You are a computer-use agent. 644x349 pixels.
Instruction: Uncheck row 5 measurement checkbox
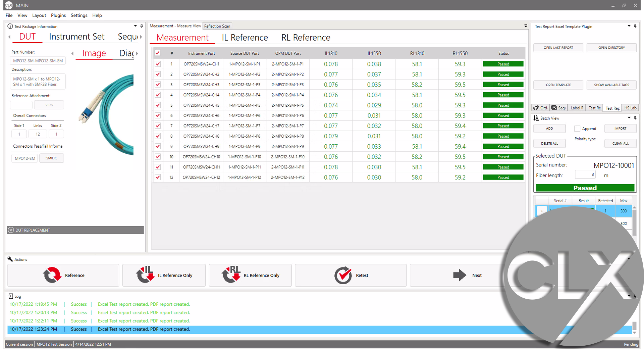(158, 105)
